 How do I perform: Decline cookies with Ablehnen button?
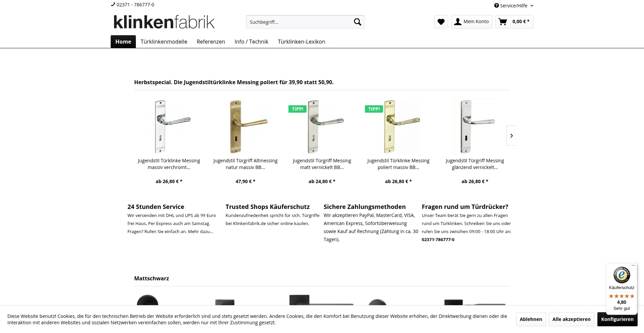click(531, 319)
